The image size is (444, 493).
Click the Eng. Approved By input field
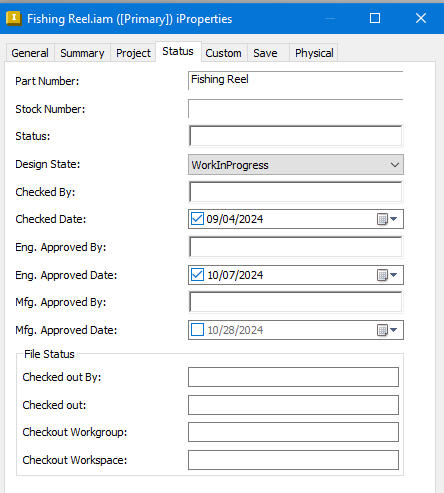pos(296,247)
